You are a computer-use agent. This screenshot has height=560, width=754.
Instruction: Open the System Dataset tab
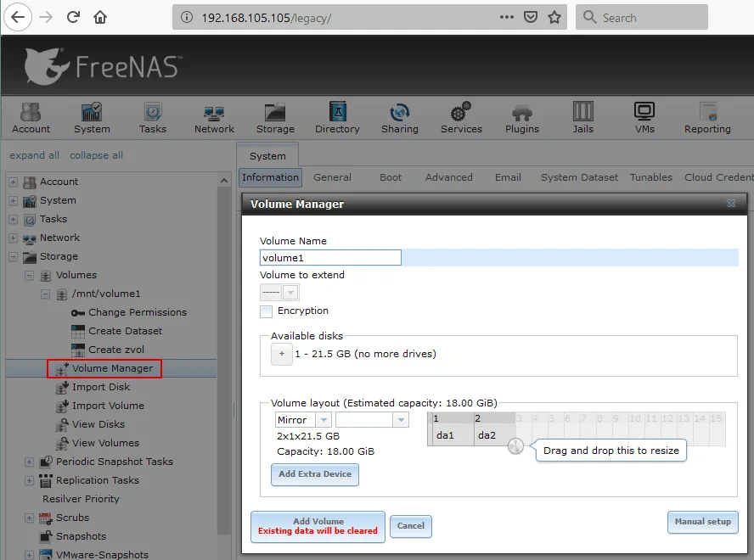click(579, 177)
